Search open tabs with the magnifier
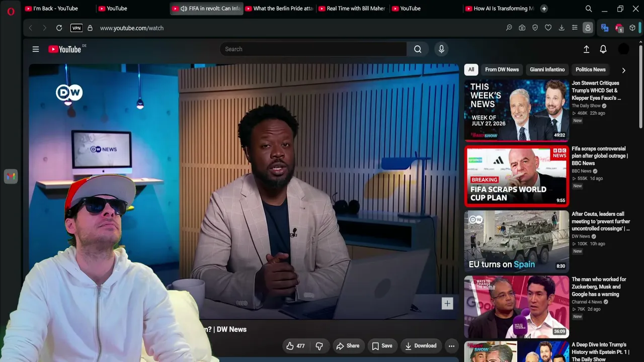This screenshot has height=362, width=644. coord(589,9)
